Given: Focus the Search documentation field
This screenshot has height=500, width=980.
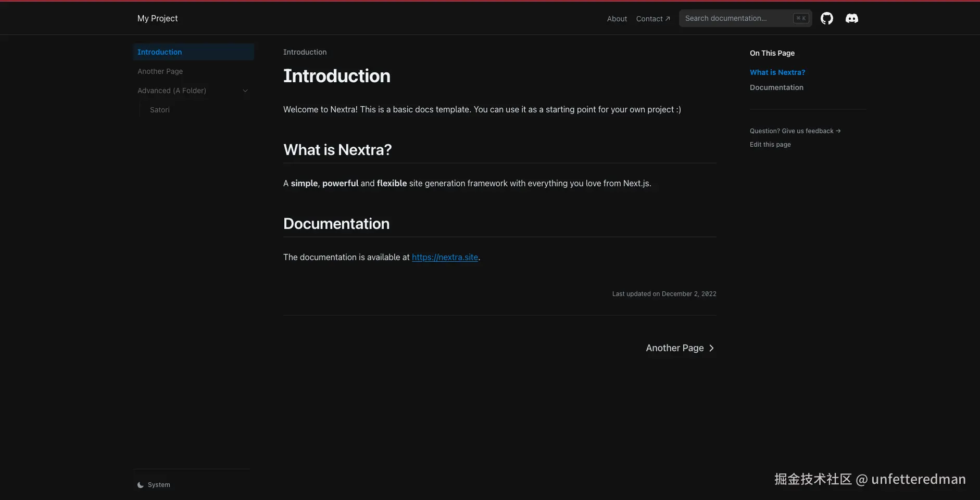Looking at the screenshot, I should pyautogui.click(x=745, y=18).
